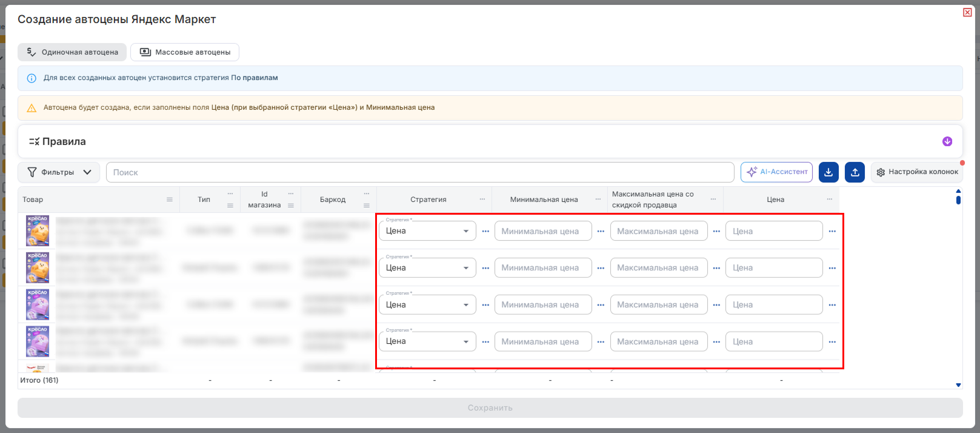Open the three-dots options of Id магазина column

(x=291, y=193)
